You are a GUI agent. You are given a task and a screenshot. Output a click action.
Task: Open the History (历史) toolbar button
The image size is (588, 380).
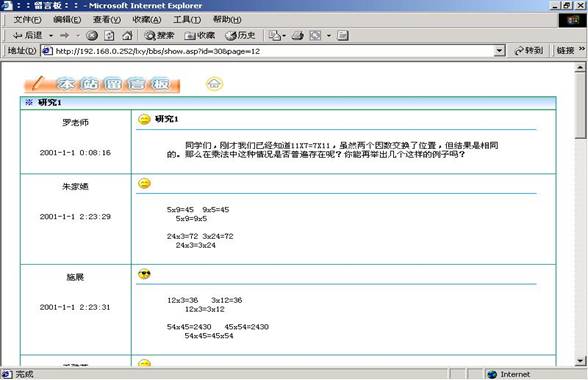pyautogui.click(x=240, y=36)
